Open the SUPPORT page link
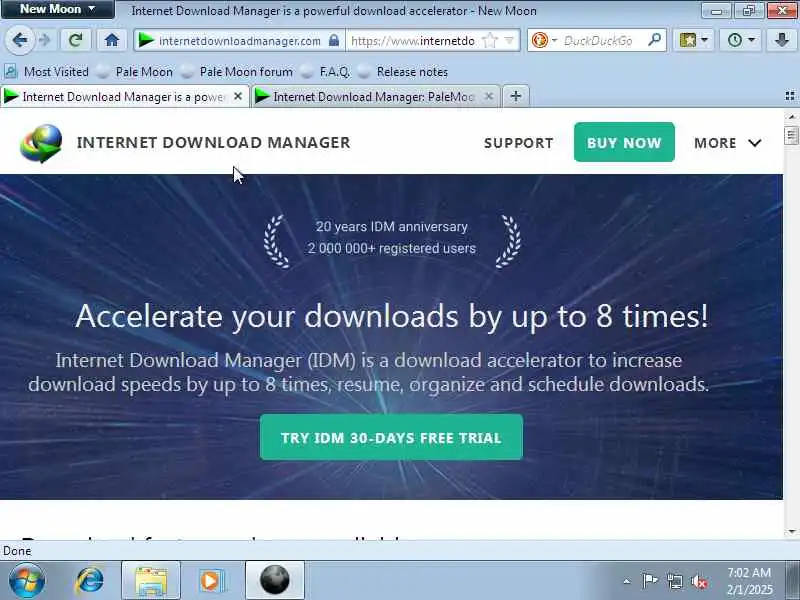Image resolution: width=800 pixels, height=600 pixels. (x=518, y=143)
